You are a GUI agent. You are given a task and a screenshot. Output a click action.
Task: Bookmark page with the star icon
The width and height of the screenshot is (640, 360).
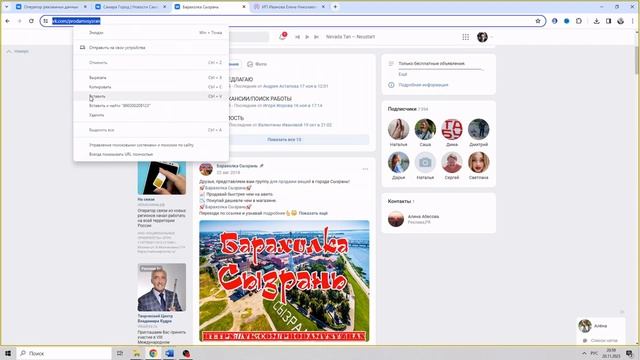[x=538, y=21]
